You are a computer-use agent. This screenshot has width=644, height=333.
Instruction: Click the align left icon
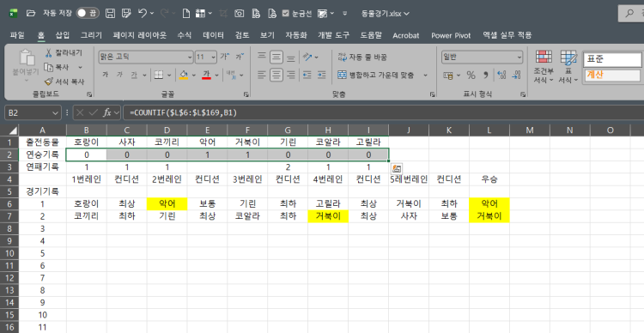[262, 75]
